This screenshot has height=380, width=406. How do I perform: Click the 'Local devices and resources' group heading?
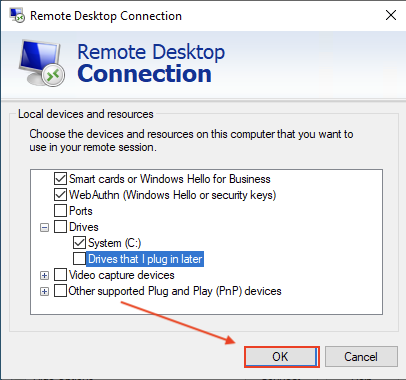click(x=86, y=114)
